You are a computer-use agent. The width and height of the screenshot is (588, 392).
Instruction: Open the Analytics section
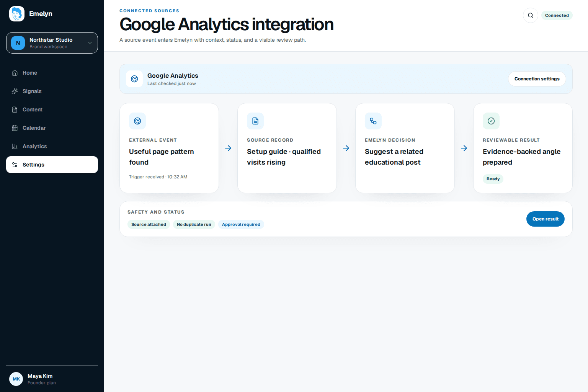[52, 146]
